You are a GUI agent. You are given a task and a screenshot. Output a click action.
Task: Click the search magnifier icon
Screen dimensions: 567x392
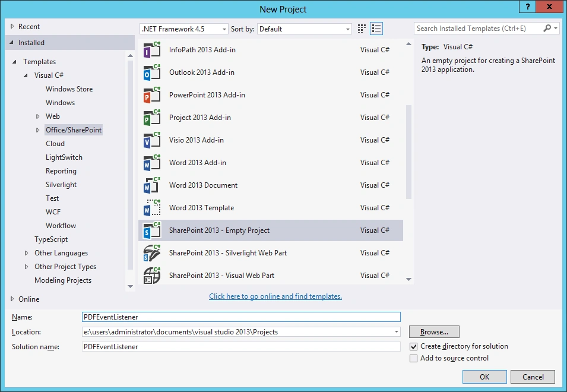point(547,28)
